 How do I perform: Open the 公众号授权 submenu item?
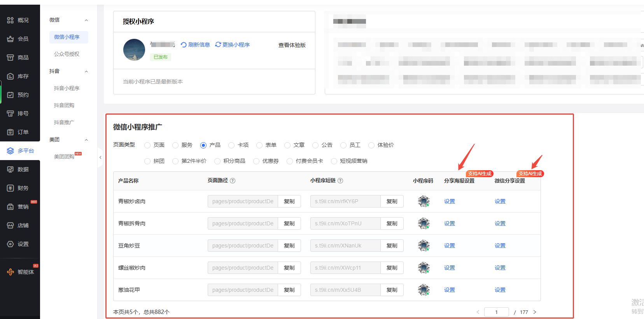[x=66, y=54]
